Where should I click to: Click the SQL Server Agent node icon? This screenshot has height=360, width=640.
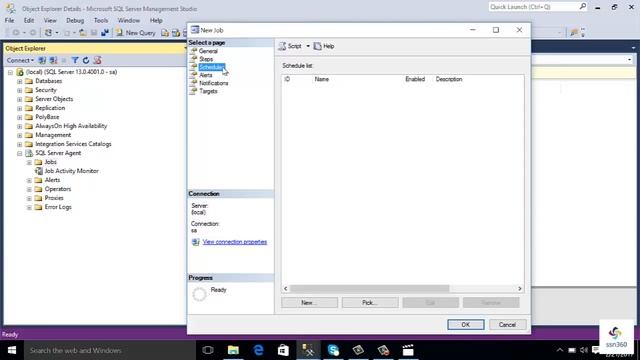click(29, 153)
